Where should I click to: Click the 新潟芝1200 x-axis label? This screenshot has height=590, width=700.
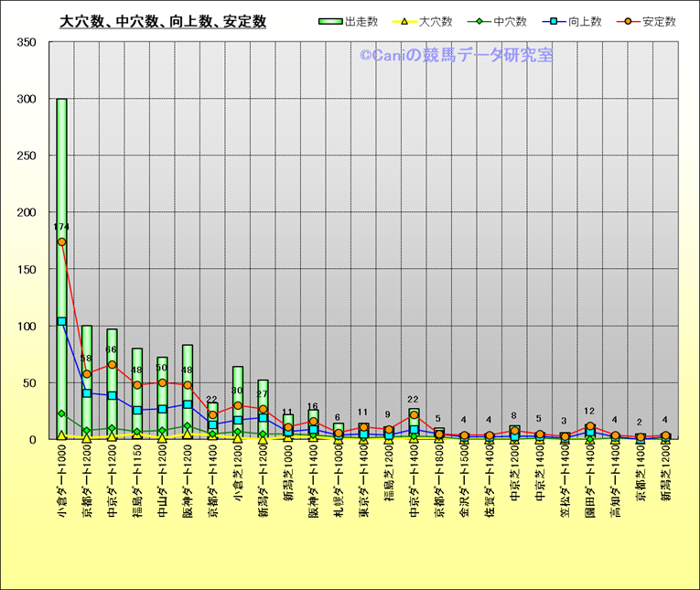(665, 483)
